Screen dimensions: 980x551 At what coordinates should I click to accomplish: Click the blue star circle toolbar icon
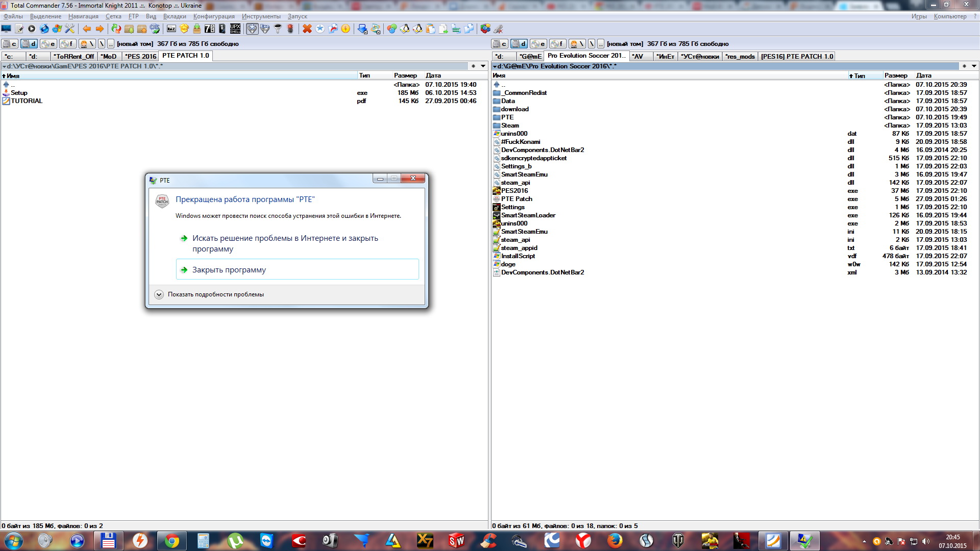(320, 29)
